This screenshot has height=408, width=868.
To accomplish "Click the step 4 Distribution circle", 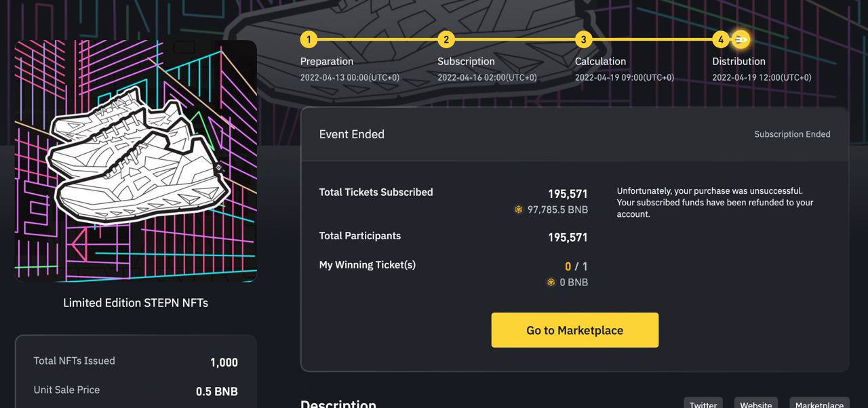I will pyautogui.click(x=720, y=39).
